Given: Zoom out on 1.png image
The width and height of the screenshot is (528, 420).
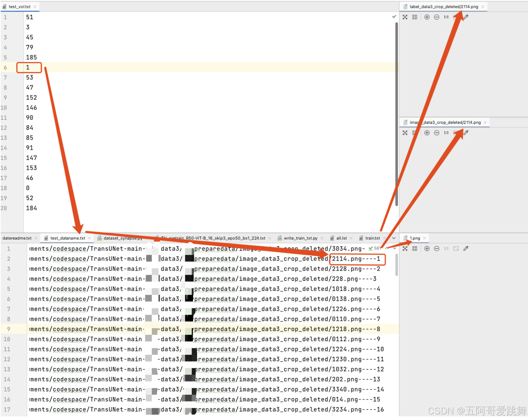Looking at the screenshot, I should (x=436, y=248).
